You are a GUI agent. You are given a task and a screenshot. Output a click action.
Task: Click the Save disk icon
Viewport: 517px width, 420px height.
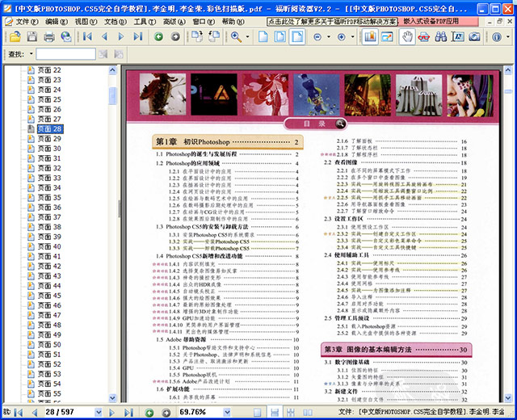[32, 36]
